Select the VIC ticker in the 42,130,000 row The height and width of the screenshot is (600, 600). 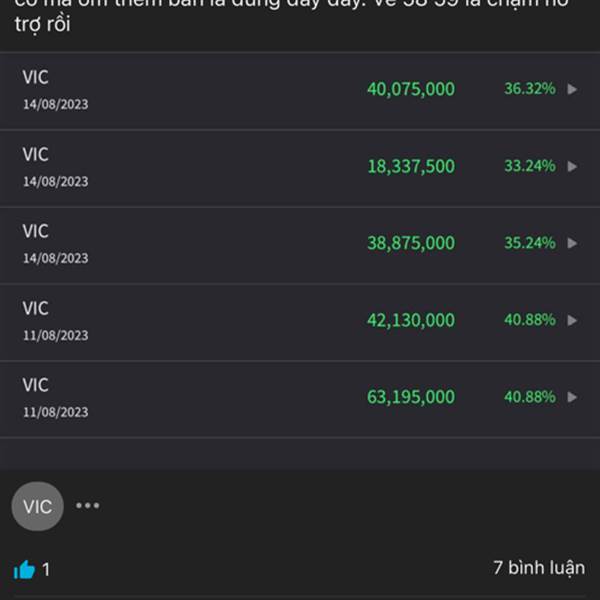pyautogui.click(x=36, y=308)
